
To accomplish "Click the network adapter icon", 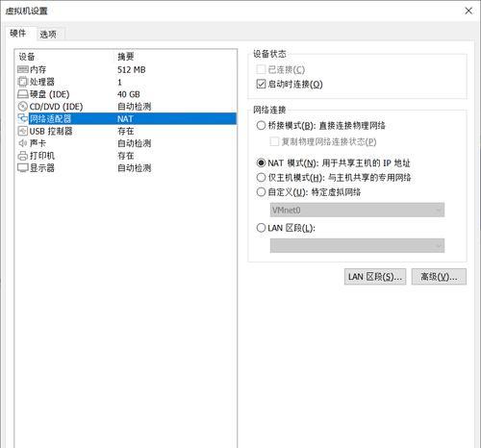I will click(x=23, y=118).
